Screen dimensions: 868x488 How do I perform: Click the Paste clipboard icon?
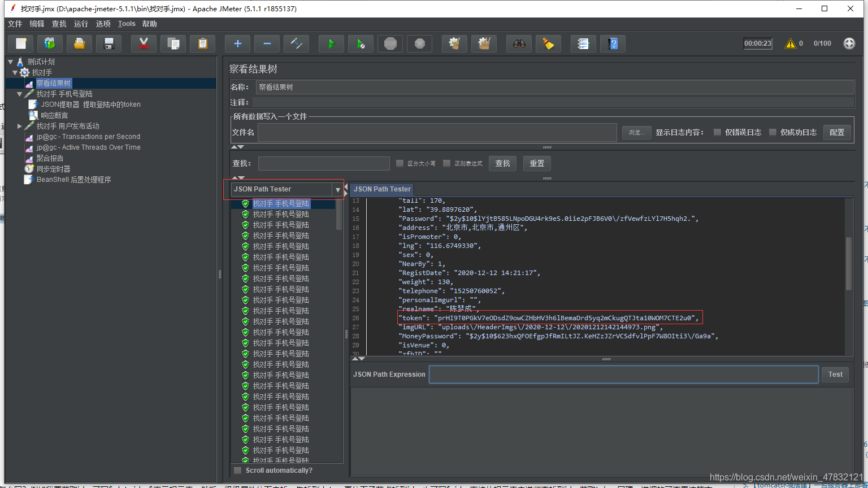(202, 43)
